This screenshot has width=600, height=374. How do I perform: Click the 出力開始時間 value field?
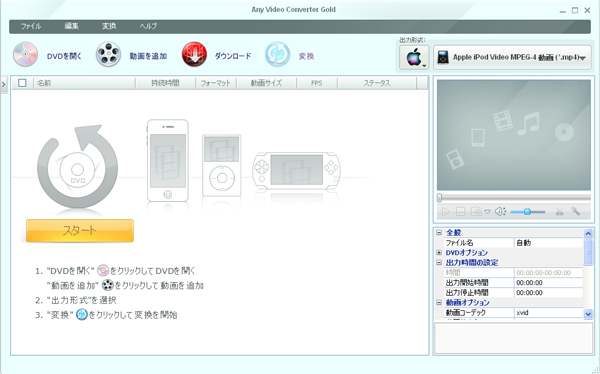click(x=548, y=283)
